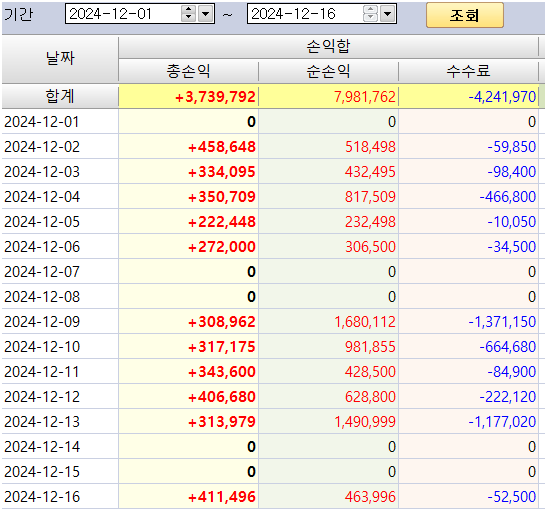Viewport: 545px width, 512px height.
Task: Click 총손익 value +317,175
Action: coord(222,347)
